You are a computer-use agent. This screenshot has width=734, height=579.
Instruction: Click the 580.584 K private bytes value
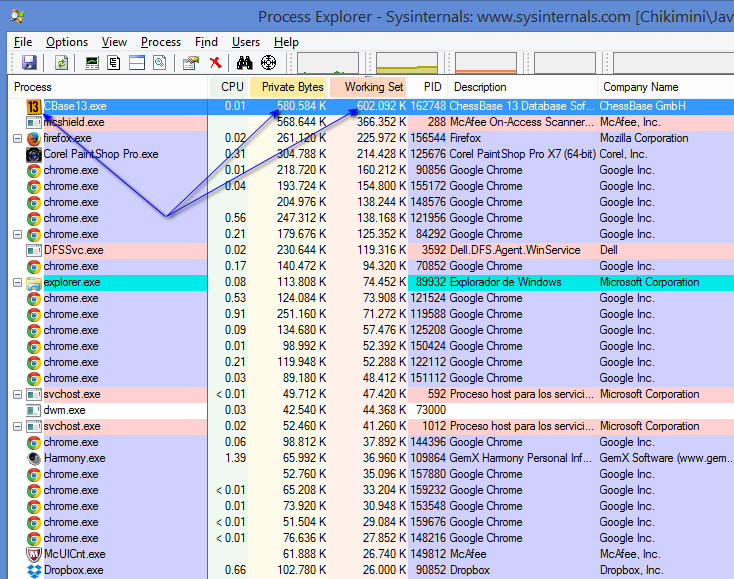tap(301, 107)
